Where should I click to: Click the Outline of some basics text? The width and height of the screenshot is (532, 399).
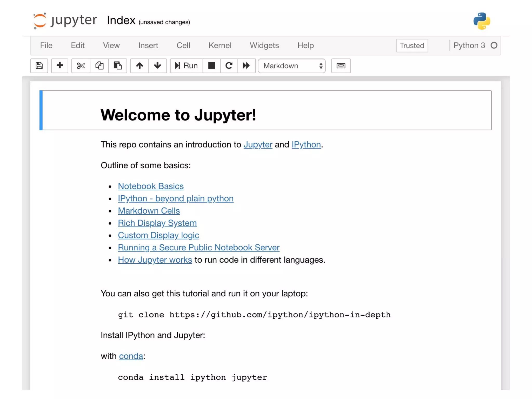(x=146, y=165)
